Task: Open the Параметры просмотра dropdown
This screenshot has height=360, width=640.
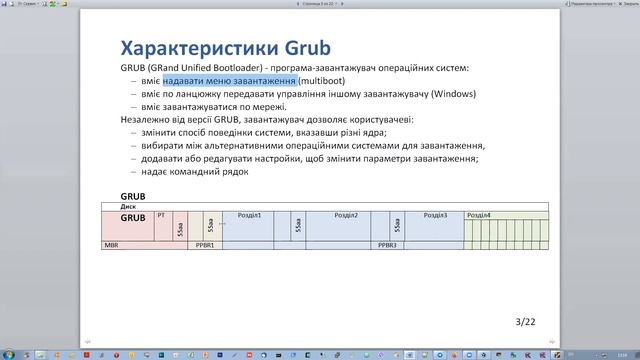Action: point(590,3)
